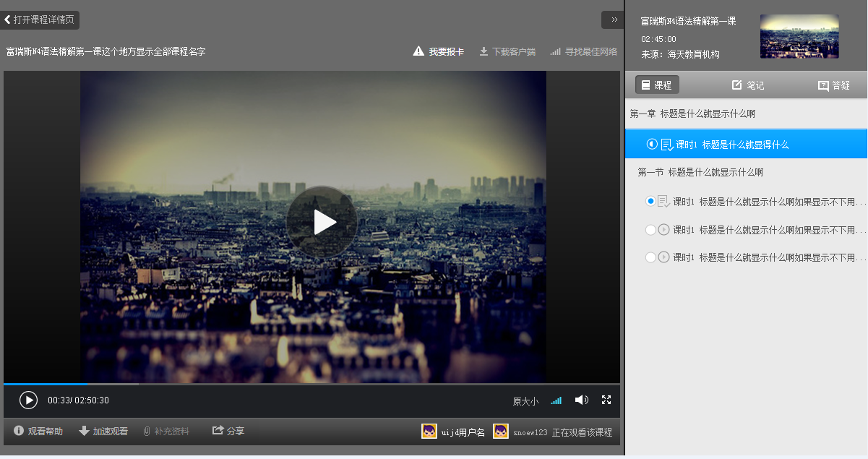Viewport: 868px width, 459px height.
Task: Collapse 第一节 section heading
Action: coord(700,172)
